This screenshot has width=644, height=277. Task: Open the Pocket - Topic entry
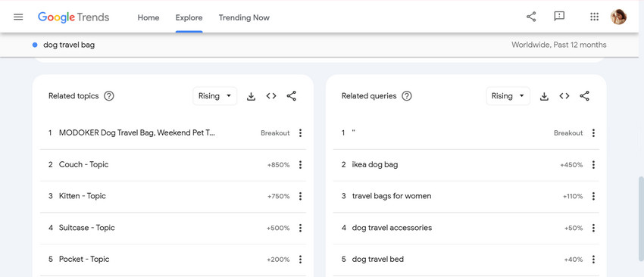[x=84, y=260]
